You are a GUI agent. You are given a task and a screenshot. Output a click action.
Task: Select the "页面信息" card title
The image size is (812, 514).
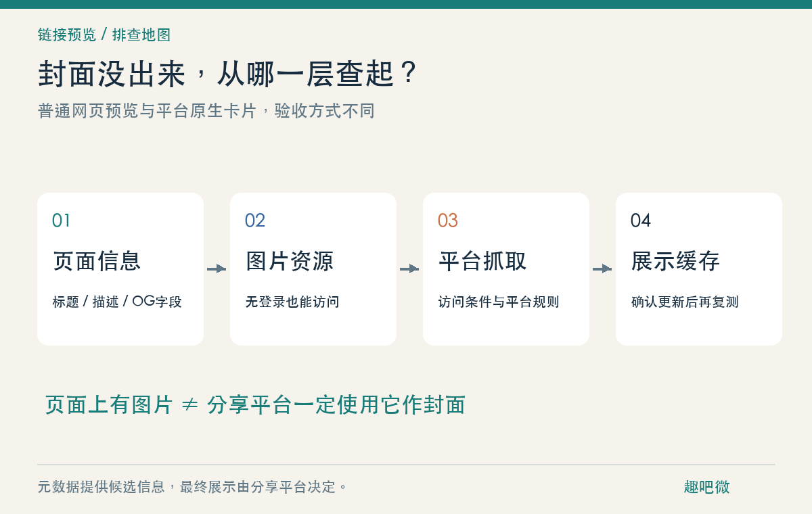pos(97,261)
